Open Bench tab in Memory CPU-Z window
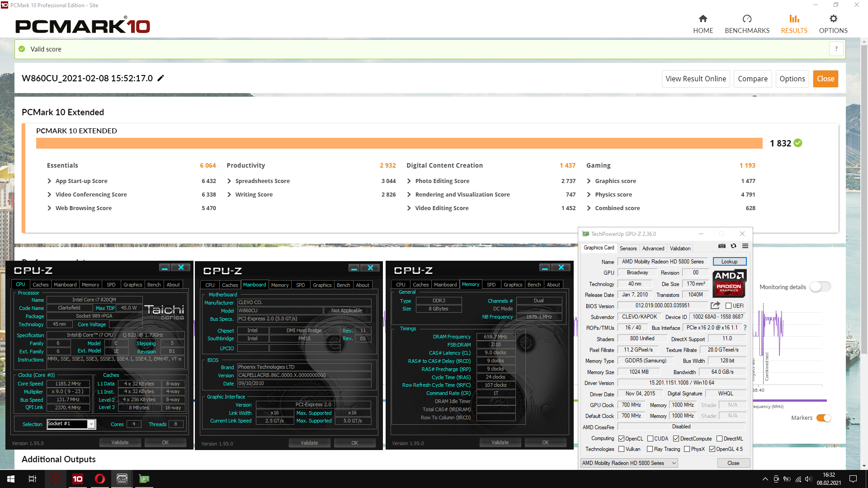 tap(534, 285)
